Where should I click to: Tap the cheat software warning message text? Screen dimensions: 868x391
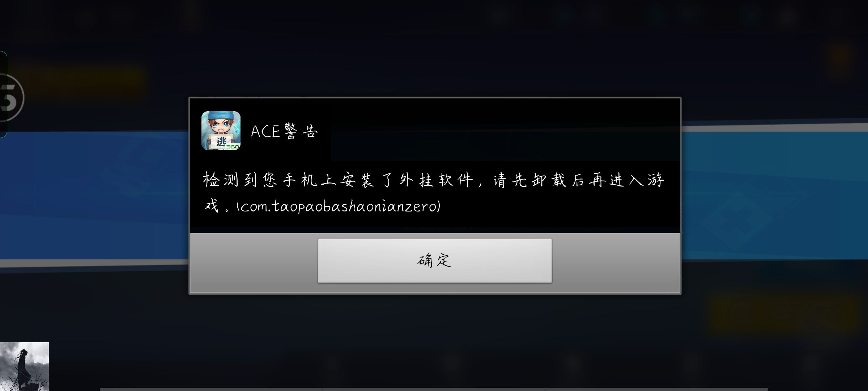pos(434,193)
